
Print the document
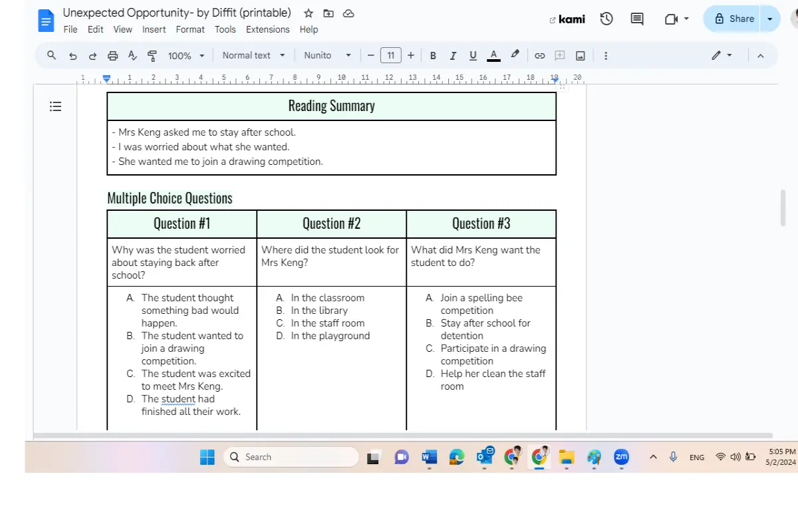[x=113, y=56]
